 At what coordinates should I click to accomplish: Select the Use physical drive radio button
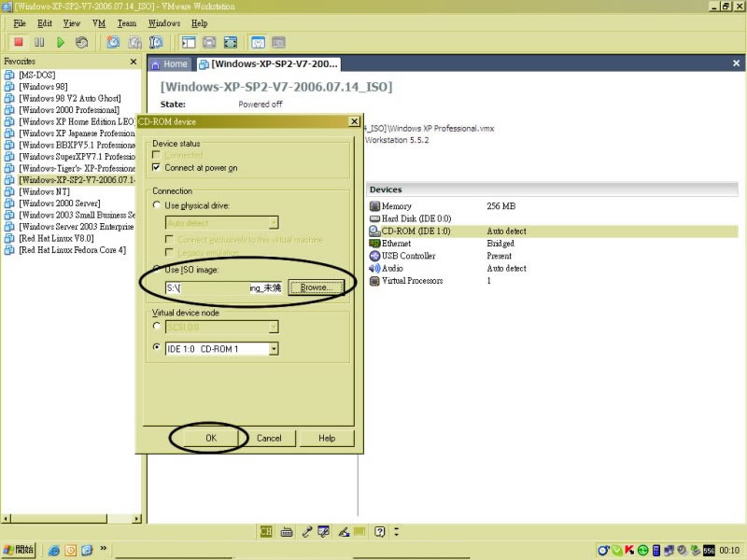click(157, 204)
